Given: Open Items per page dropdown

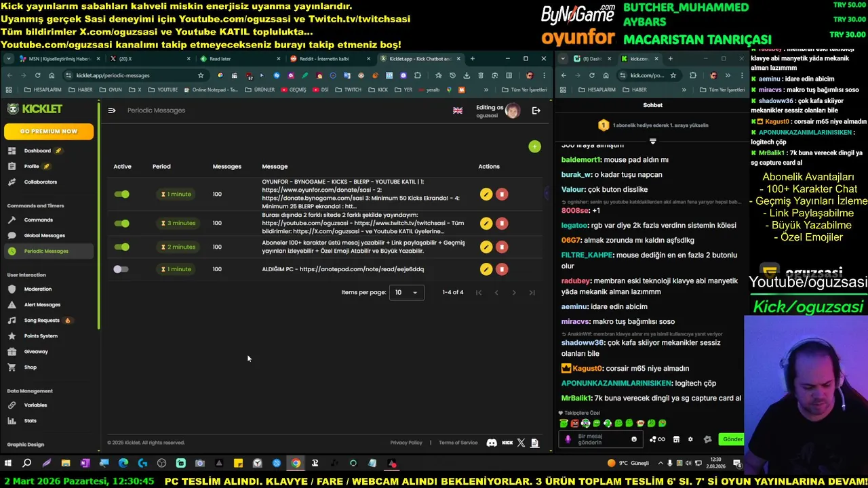Looking at the screenshot, I should coord(406,292).
